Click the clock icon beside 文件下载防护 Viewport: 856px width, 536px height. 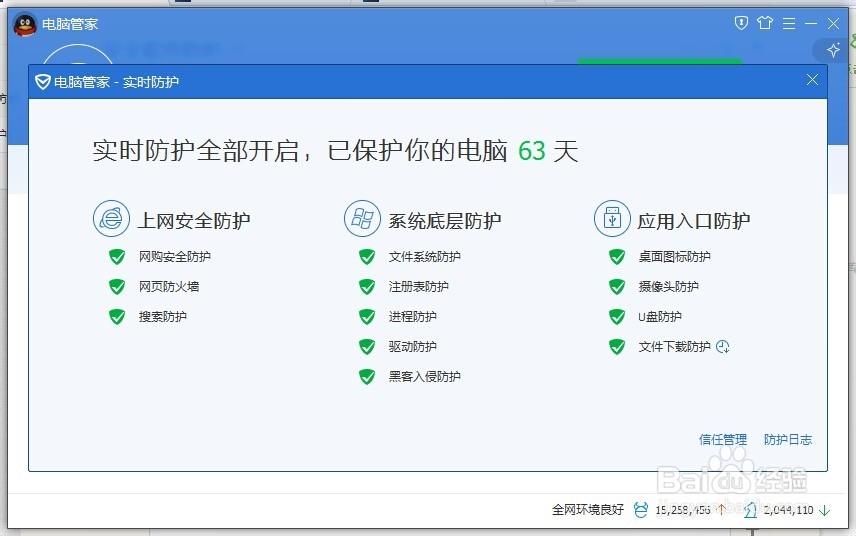(x=723, y=347)
